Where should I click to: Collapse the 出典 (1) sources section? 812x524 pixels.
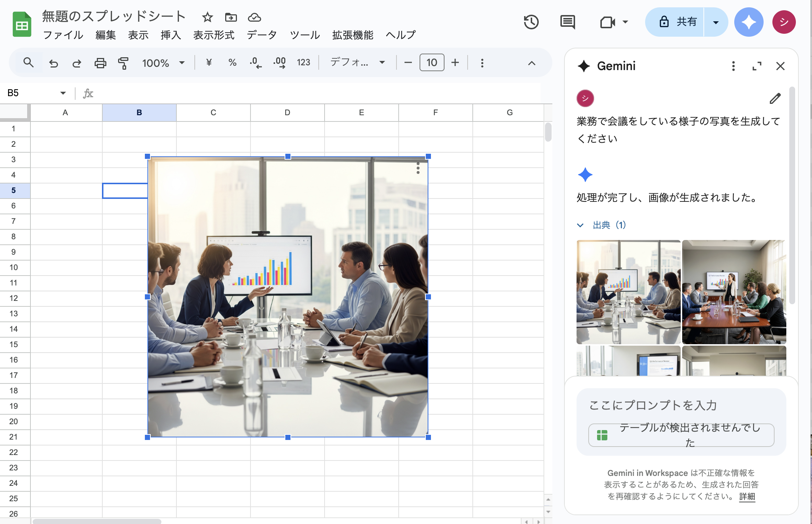pyautogui.click(x=601, y=225)
